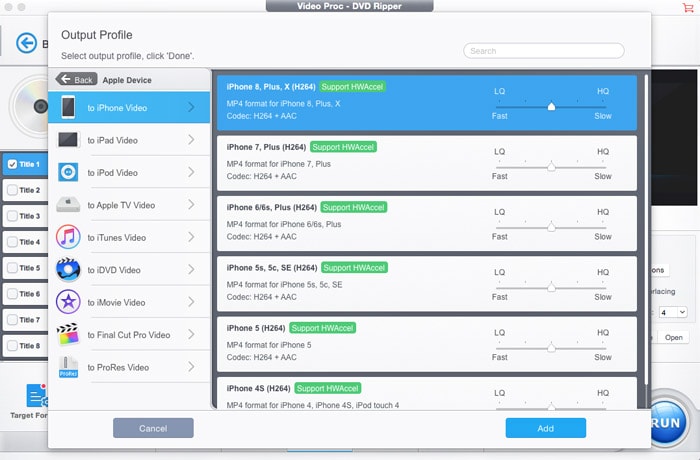This screenshot has width=700, height=460.
Task: Choose the iPhone 4S (H264) profile
Action: [427, 393]
